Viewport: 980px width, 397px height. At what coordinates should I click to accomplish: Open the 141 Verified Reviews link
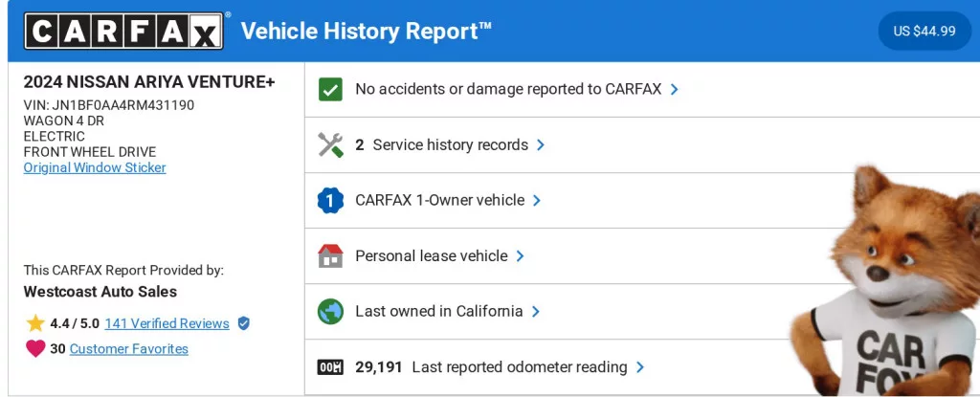coord(167,323)
